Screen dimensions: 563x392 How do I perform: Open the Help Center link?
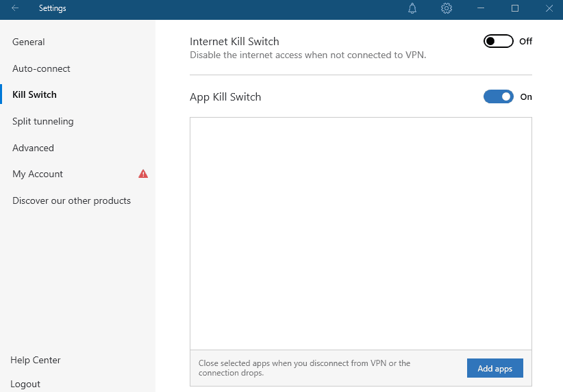click(36, 360)
